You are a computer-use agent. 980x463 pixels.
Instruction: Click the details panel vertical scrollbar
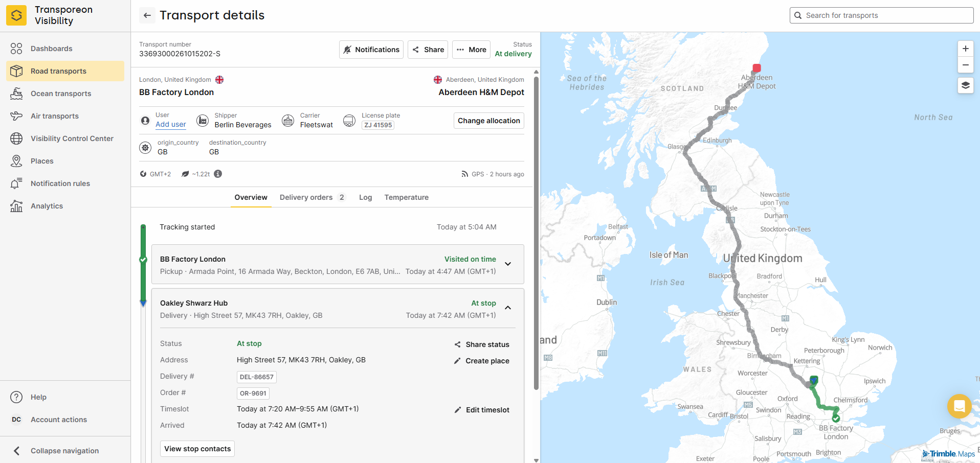536,233
